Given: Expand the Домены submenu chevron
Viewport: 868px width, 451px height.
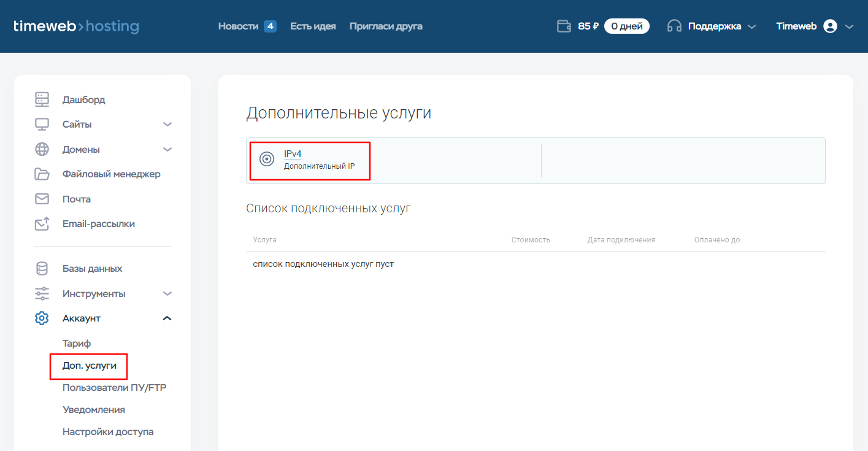Looking at the screenshot, I should coord(167,150).
